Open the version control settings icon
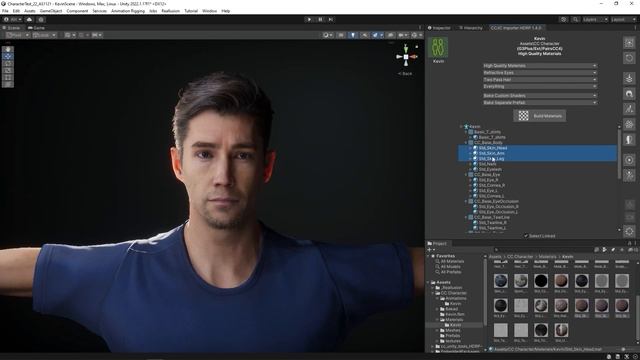This screenshot has width=640, height=360. (41, 19)
